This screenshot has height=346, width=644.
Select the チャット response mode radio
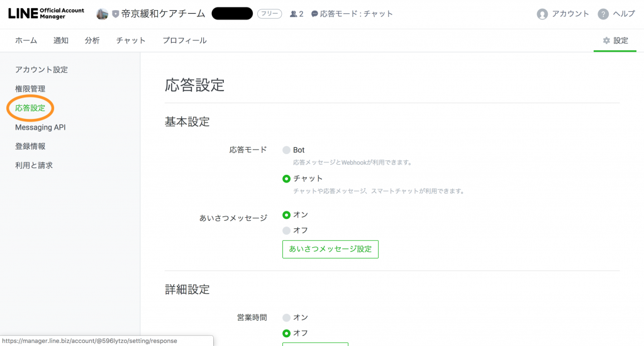(x=287, y=179)
